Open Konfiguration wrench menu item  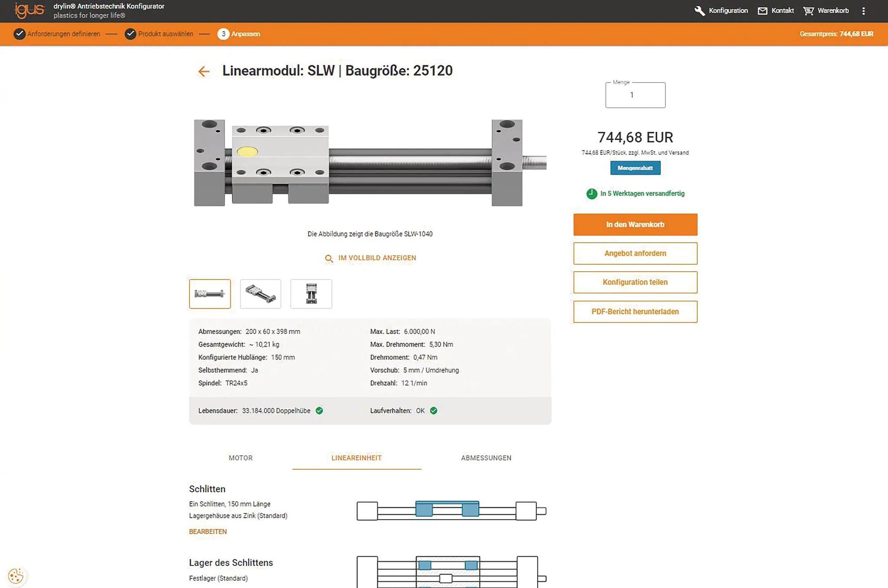[x=721, y=10]
